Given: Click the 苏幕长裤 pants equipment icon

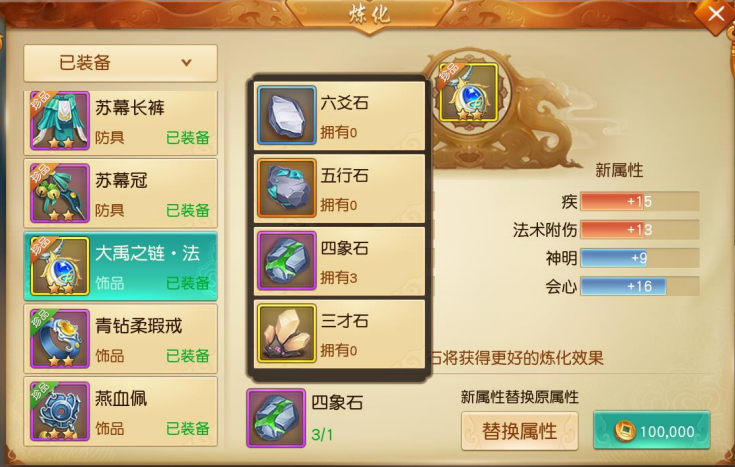Looking at the screenshot, I should (x=60, y=121).
